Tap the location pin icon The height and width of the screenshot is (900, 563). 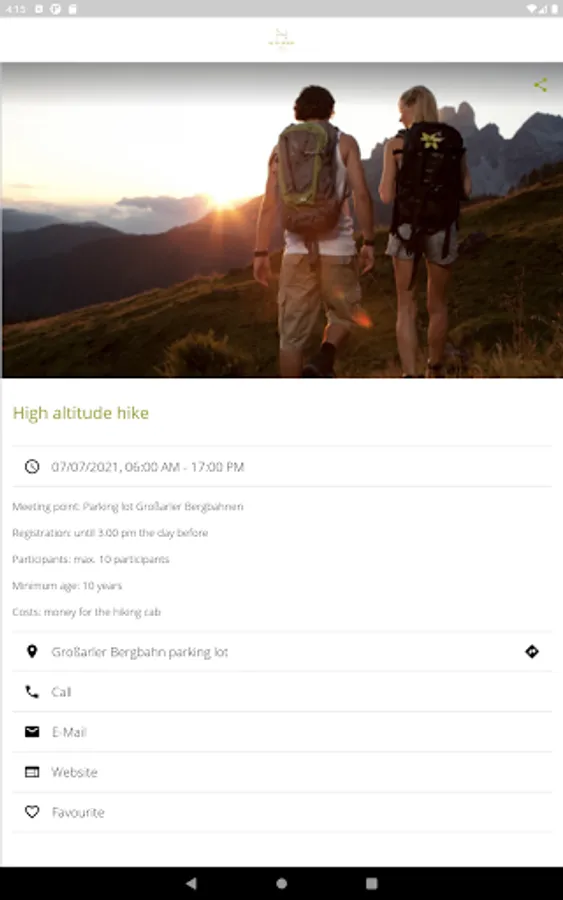32,651
